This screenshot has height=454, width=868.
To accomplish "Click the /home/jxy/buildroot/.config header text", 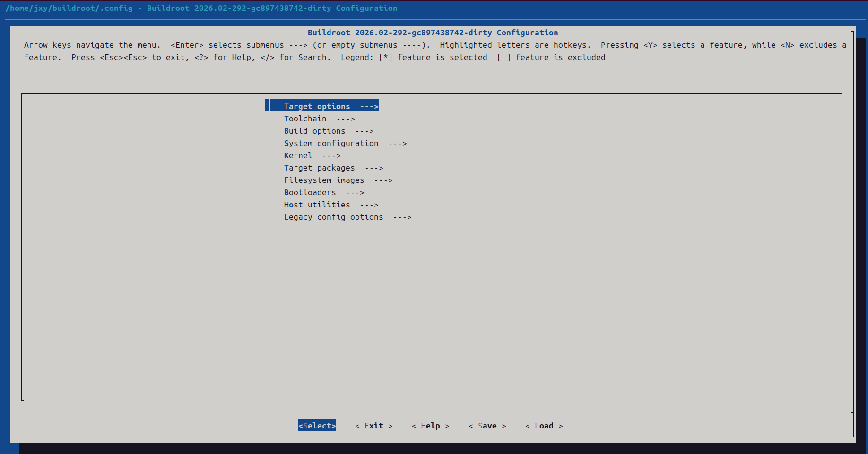I will (69, 8).
